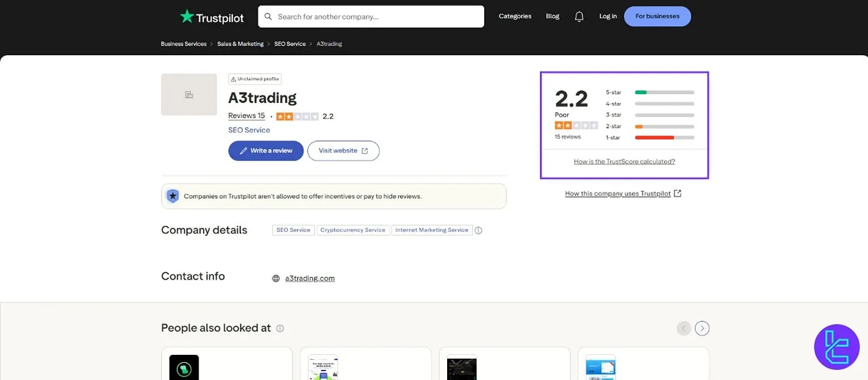
Task: Click the info icon next to People also looked at
Action: click(280, 329)
